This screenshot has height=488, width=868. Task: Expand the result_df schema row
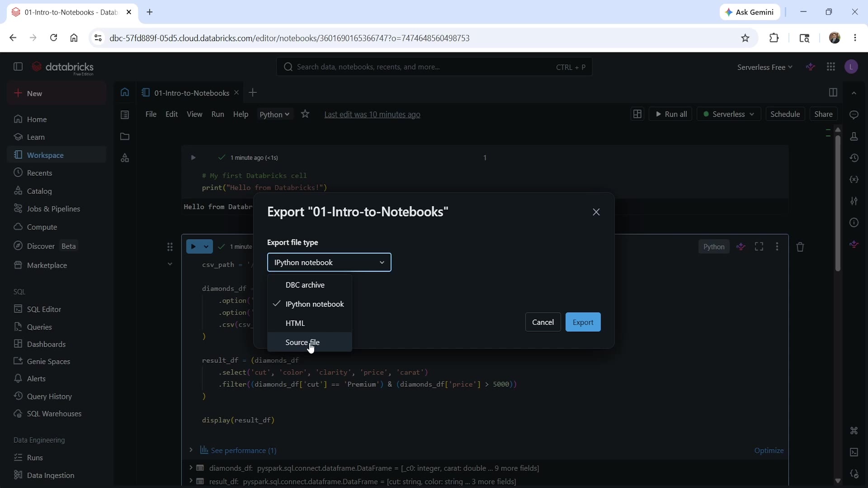pos(191,481)
